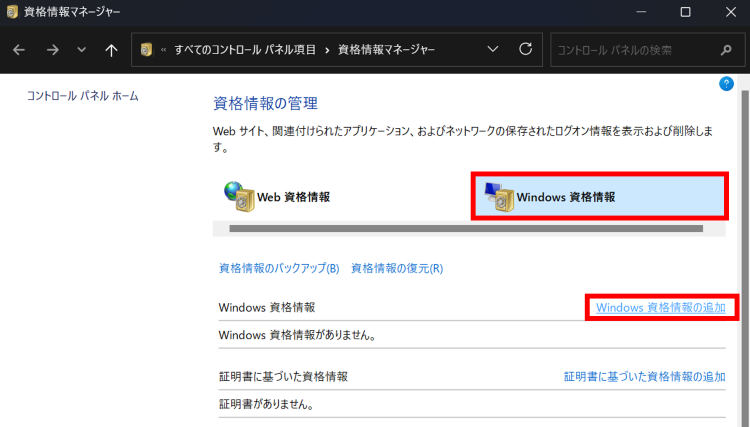Close the 資格情報マネージャー window
750x427 pixels.
point(730,12)
